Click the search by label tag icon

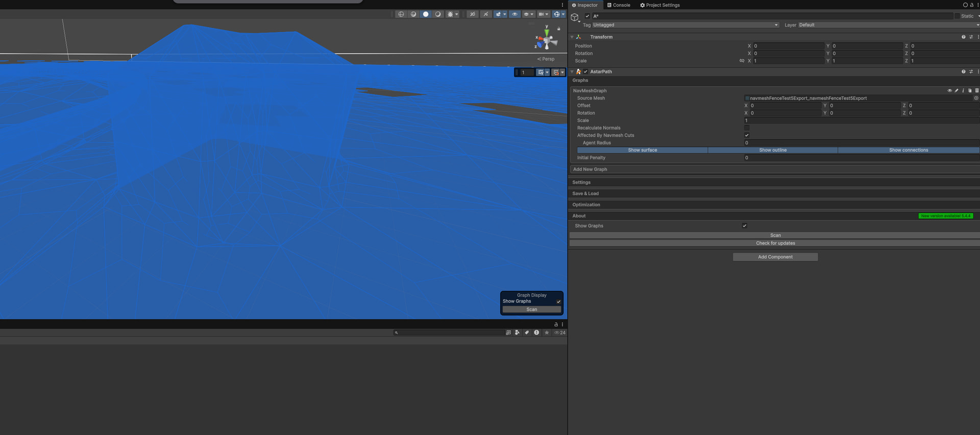tap(527, 332)
